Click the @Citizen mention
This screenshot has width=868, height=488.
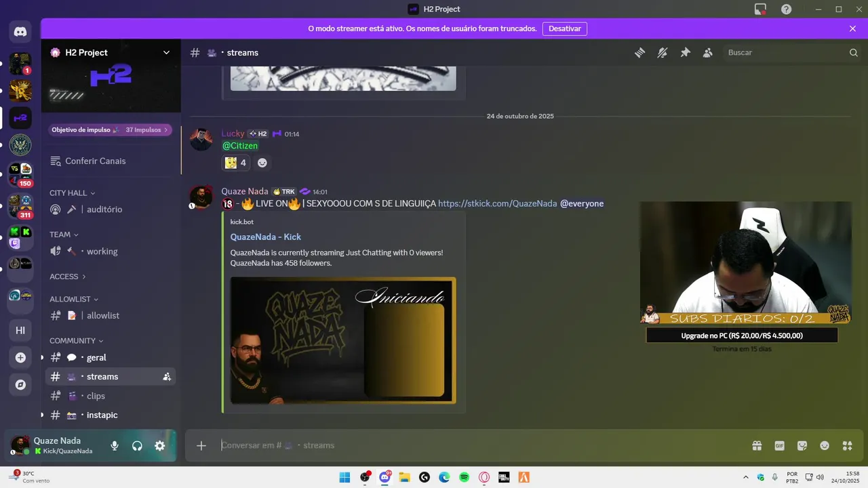(240, 146)
